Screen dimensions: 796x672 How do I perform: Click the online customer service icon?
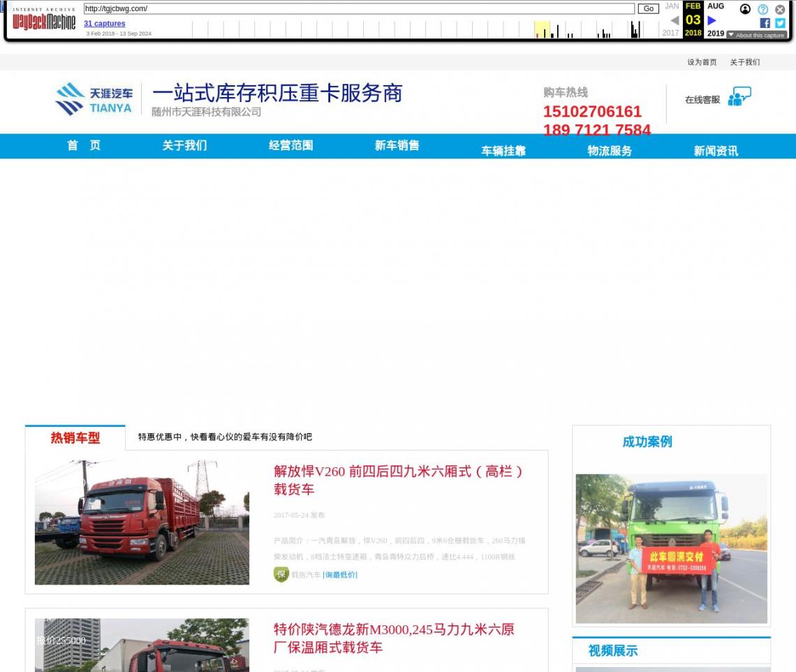[739, 97]
